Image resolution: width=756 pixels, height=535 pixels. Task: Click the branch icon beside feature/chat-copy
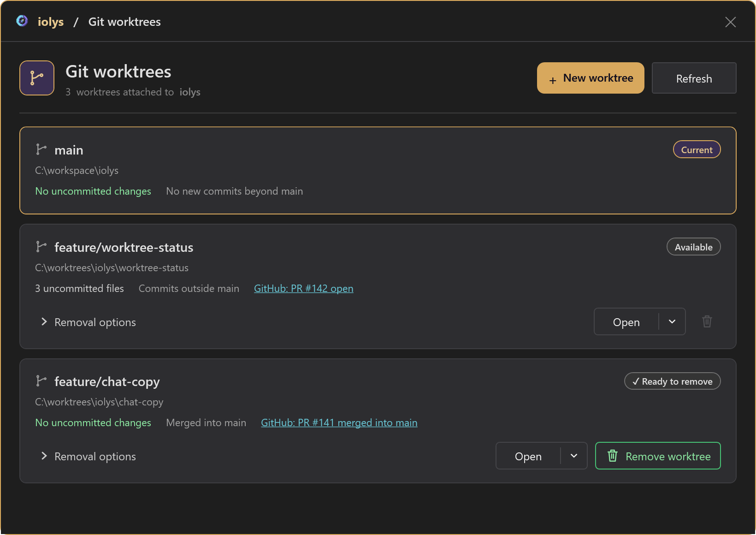click(41, 381)
